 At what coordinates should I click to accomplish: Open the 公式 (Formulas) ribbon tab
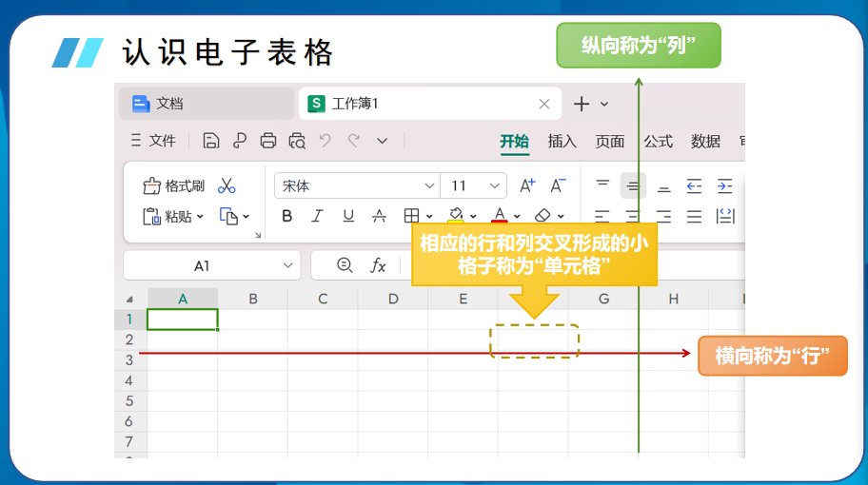point(658,141)
